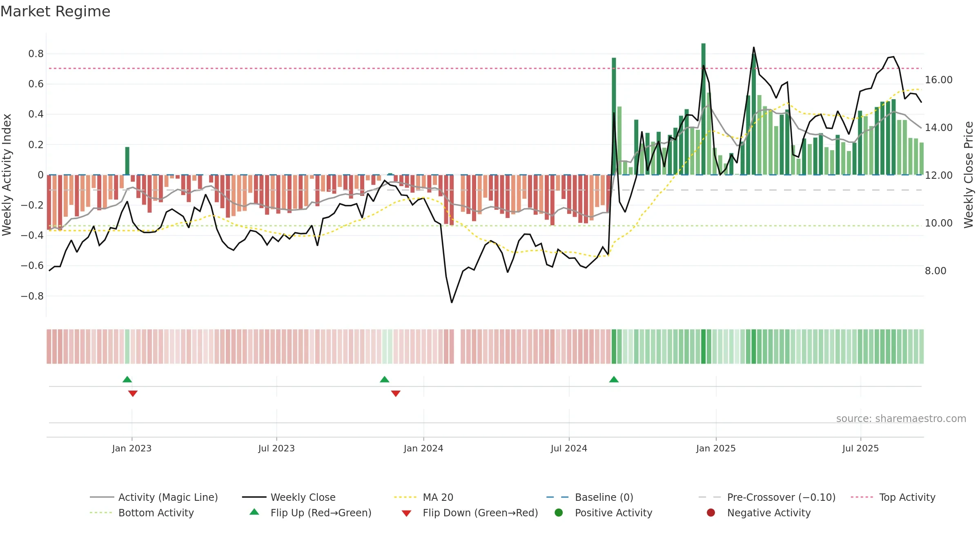Click the 'Jul 2024' x-axis label
The image size is (980, 551).
click(569, 449)
